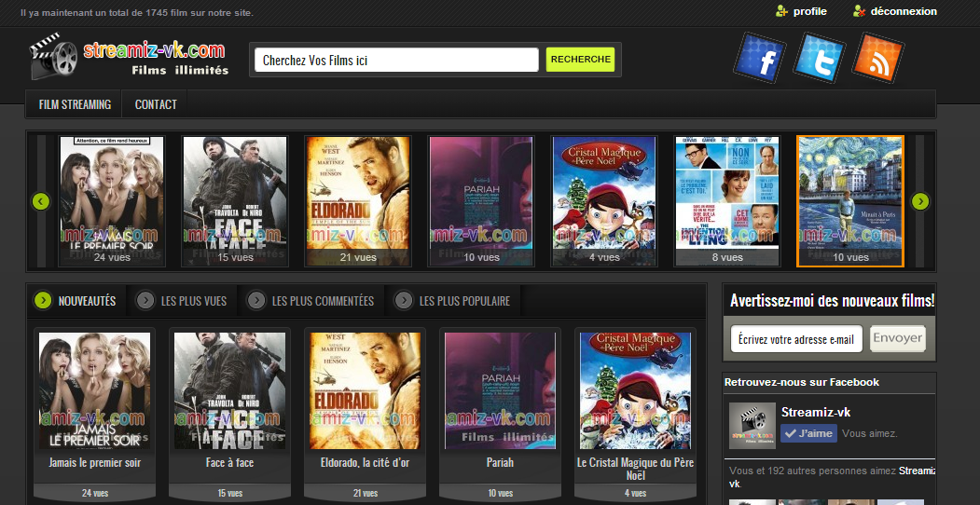
Task: Select carousel poster Jamais le premier soir
Action: coord(112,201)
